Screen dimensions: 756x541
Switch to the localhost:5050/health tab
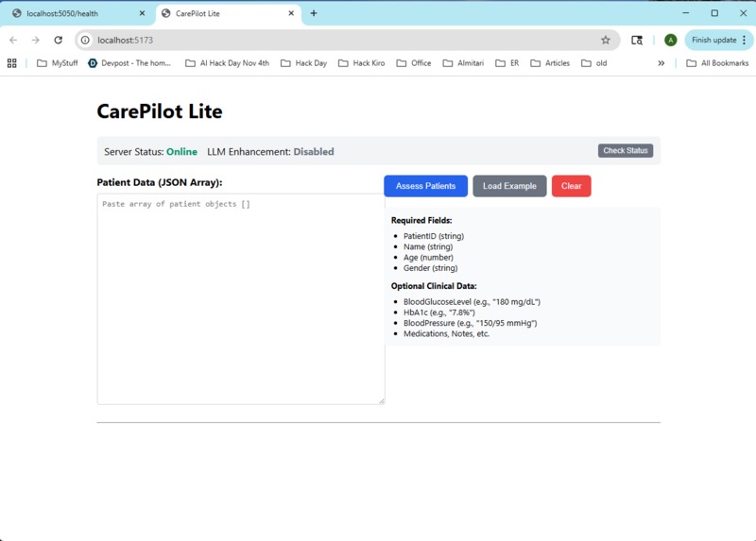(x=77, y=13)
